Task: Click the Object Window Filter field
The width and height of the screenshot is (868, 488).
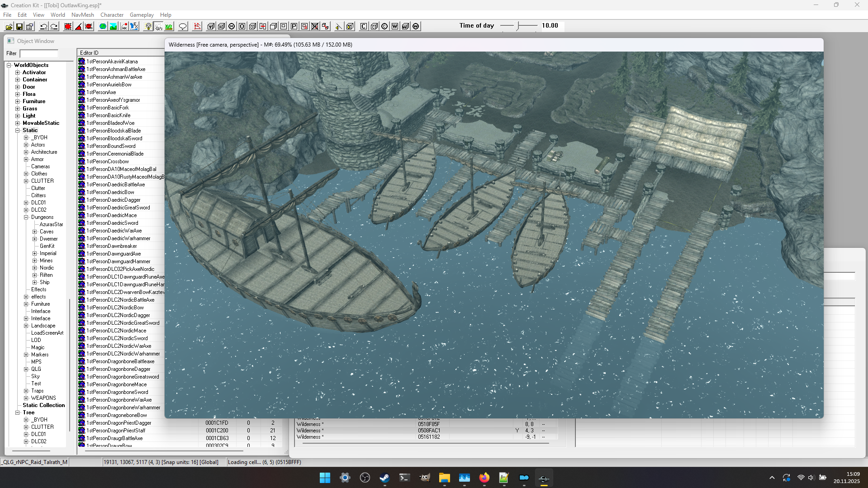Action: pos(39,53)
